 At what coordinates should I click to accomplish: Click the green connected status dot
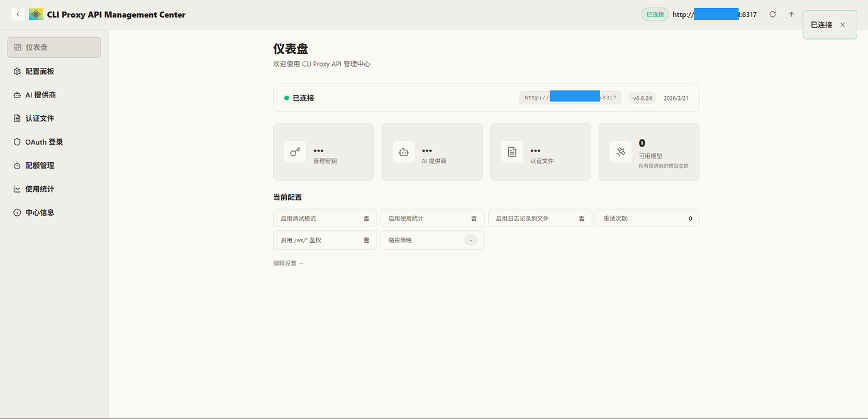tap(287, 98)
